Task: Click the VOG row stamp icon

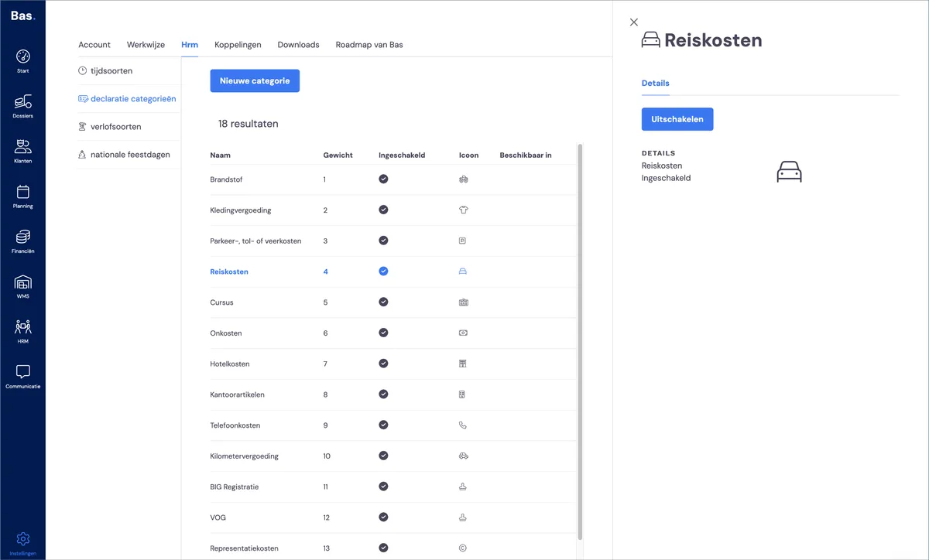Action: tap(463, 517)
